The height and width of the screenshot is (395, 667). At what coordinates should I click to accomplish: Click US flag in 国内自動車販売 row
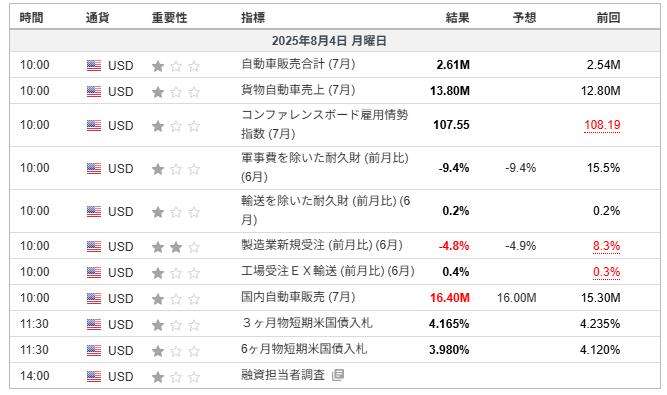(x=94, y=298)
